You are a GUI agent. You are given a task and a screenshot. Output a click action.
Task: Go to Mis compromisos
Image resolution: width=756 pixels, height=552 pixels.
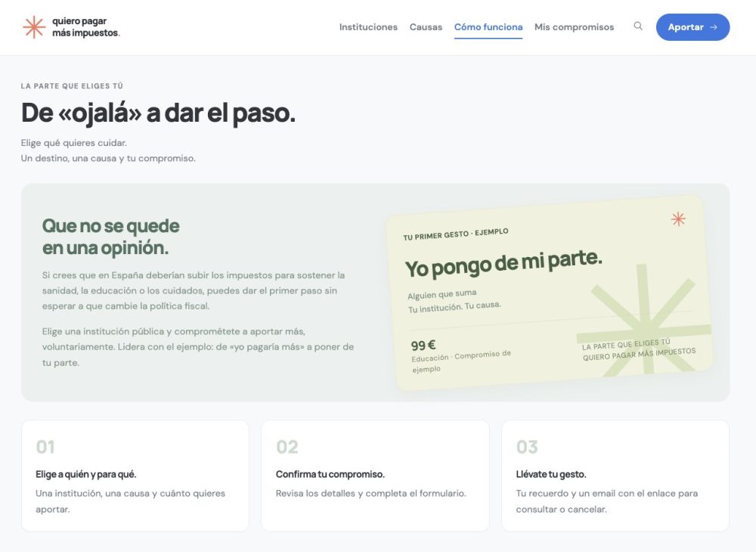(574, 27)
